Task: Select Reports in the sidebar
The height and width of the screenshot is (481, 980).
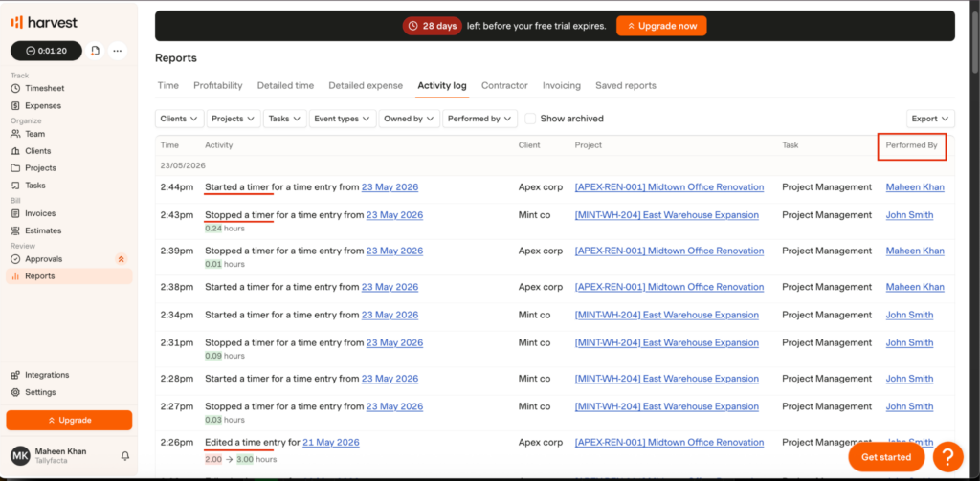Action: click(x=69, y=276)
